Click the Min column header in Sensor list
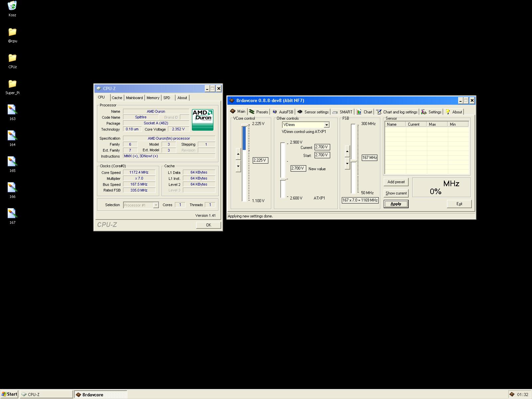 coord(458,124)
